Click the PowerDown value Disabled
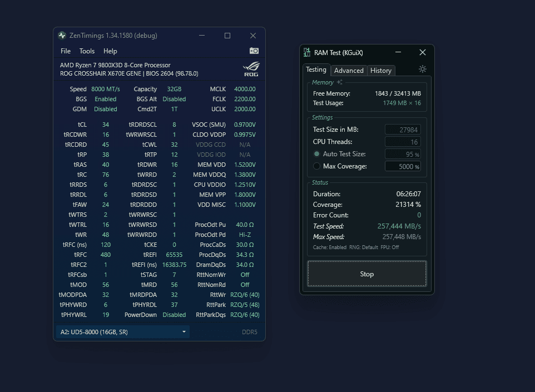The image size is (535, 392). tap(174, 315)
